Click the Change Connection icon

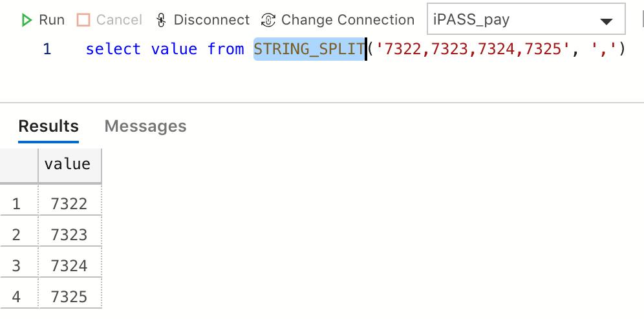tap(268, 20)
